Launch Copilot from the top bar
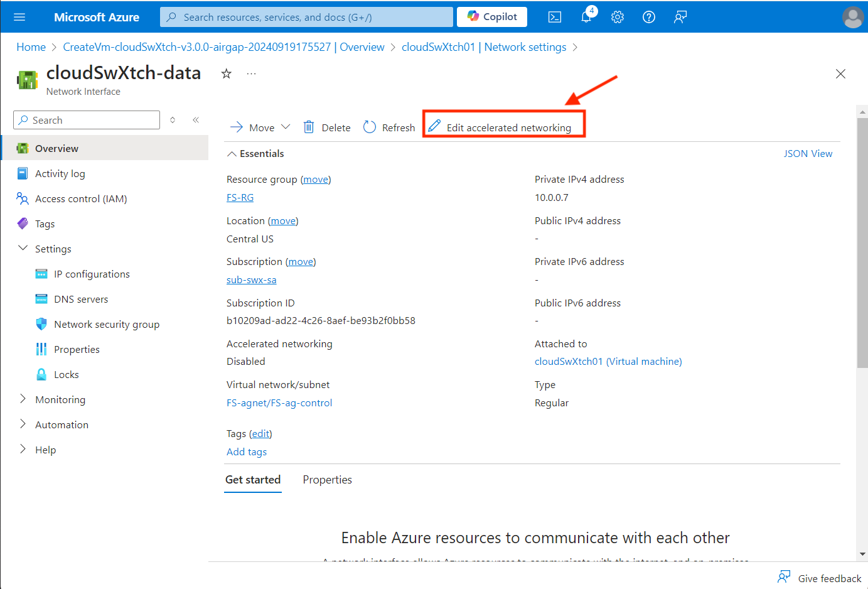This screenshot has height=589, width=868. click(x=491, y=17)
